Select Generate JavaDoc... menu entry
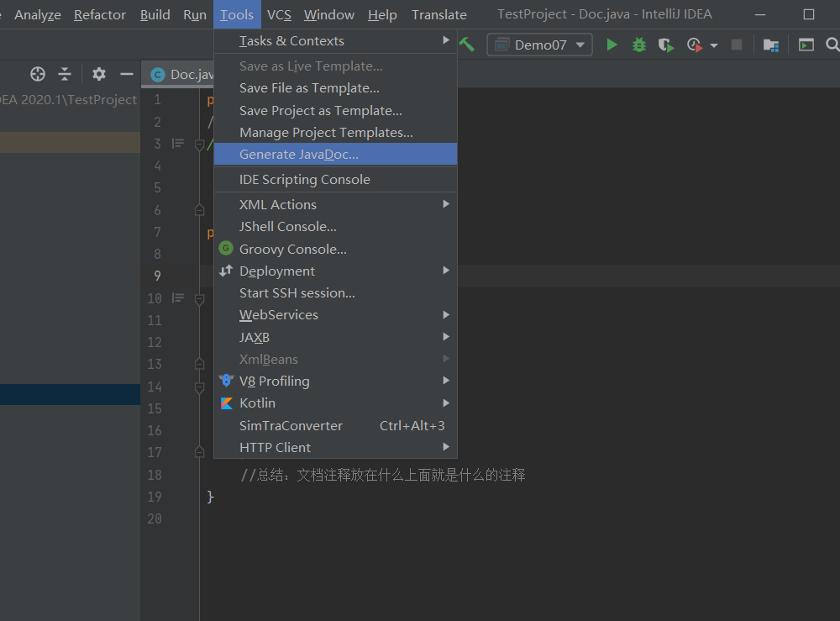The height and width of the screenshot is (621, 840). (335, 155)
